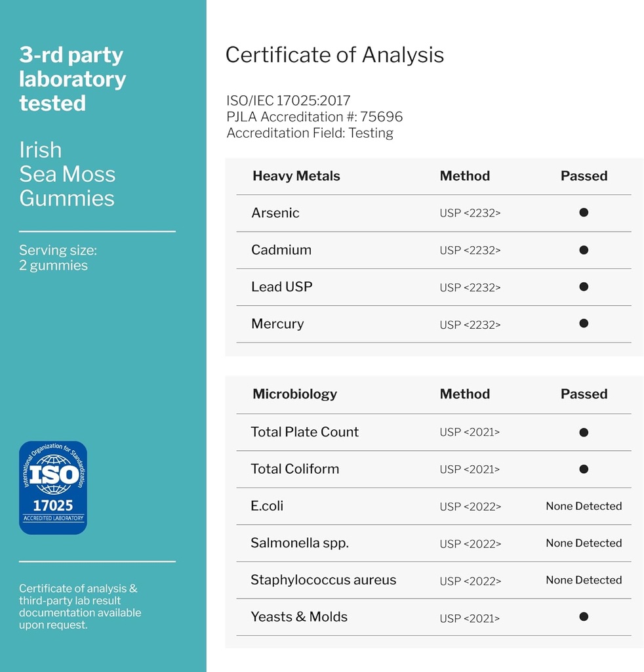Click the PJLA Accreditation number line

pyautogui.click(x=315, y=117)
